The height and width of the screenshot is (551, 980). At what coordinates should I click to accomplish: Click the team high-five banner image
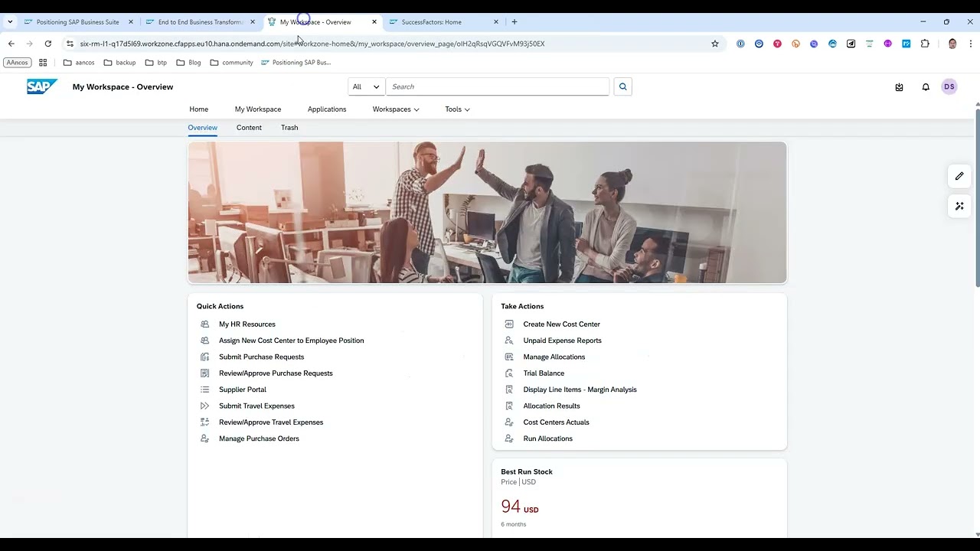tap(487, 213)
